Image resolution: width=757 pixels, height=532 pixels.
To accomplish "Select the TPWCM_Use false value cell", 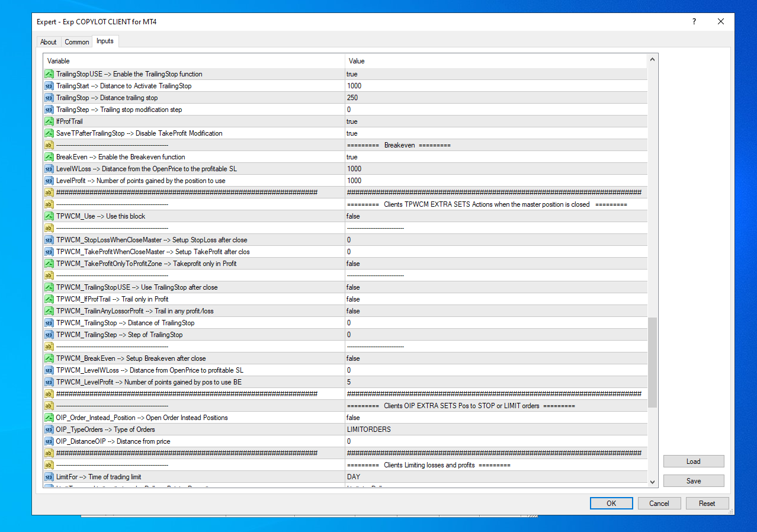I will [x=496, y=216].
